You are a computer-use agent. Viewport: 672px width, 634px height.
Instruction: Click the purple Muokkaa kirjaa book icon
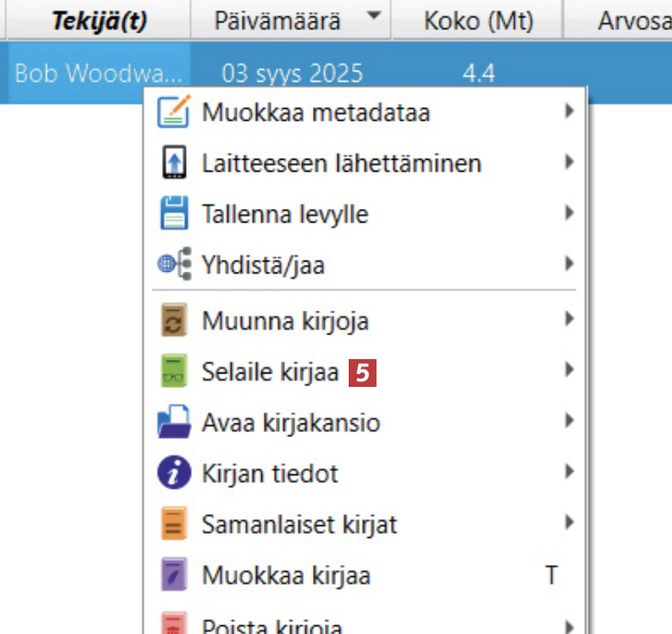[x=174, y=574]
